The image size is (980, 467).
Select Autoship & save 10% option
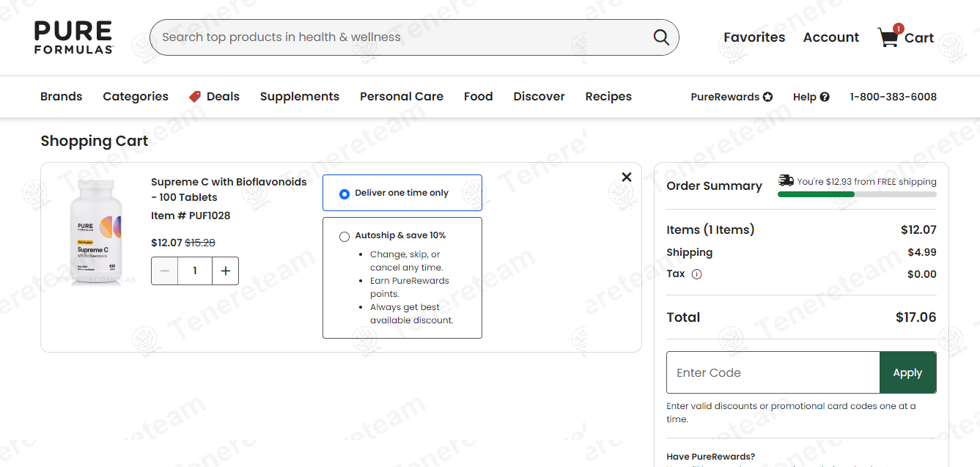point(345,237)
